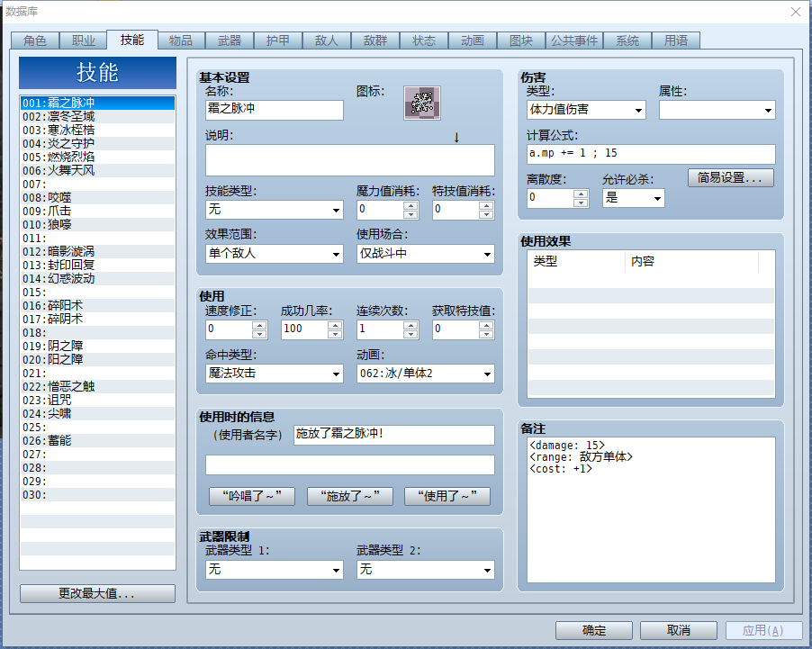Open the 动画 tab
Viewport: 812px width, 649px height.
473,41
